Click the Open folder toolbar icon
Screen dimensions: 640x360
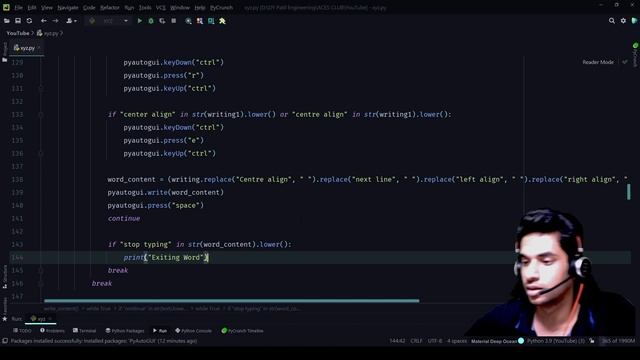[x=7, y=21]
